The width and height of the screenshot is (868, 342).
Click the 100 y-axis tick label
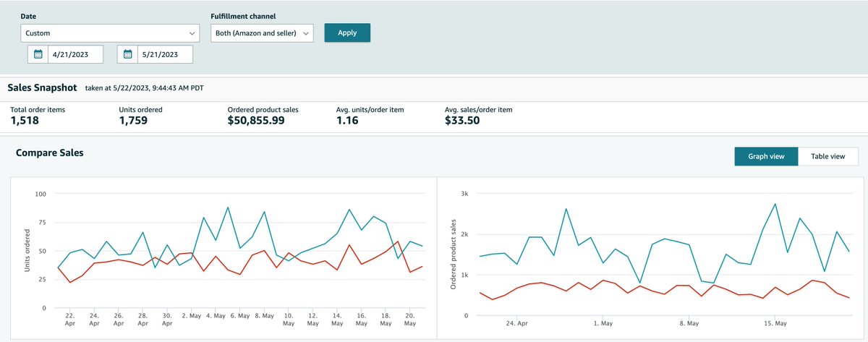41,194
